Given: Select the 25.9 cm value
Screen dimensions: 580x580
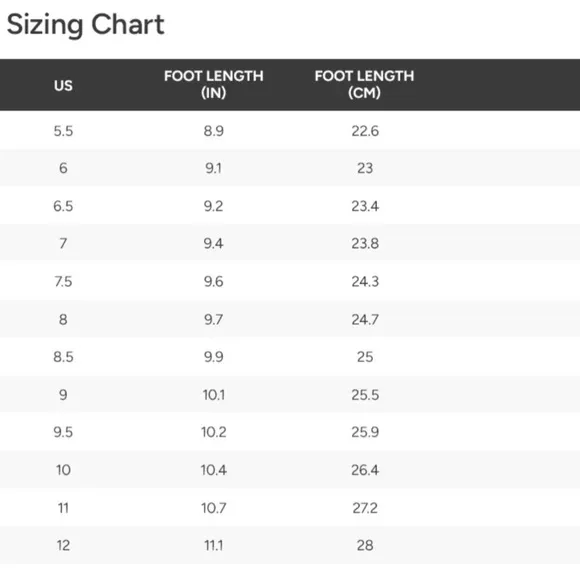Looking at the screenshot, I should coord(365,432).
